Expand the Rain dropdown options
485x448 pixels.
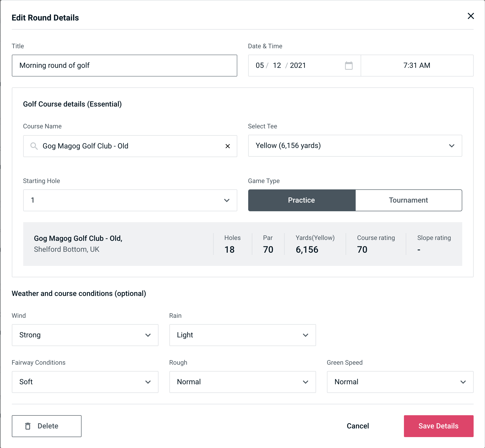[305, 335]
